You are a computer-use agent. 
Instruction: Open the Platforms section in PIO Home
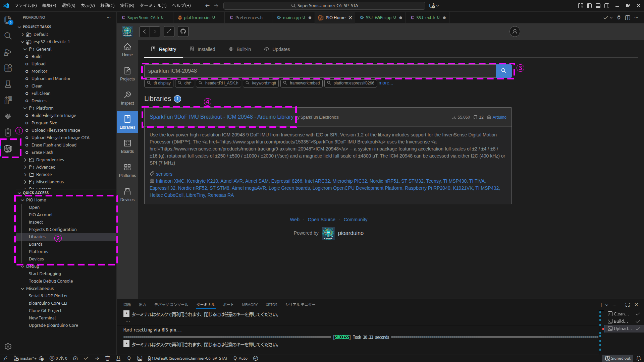127,171
